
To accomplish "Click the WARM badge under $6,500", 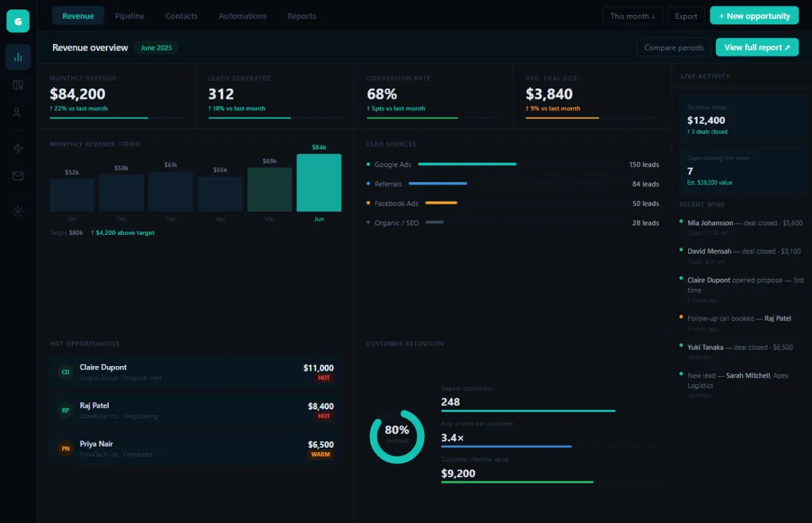I will pyautogui.click(x=321, y=455).
